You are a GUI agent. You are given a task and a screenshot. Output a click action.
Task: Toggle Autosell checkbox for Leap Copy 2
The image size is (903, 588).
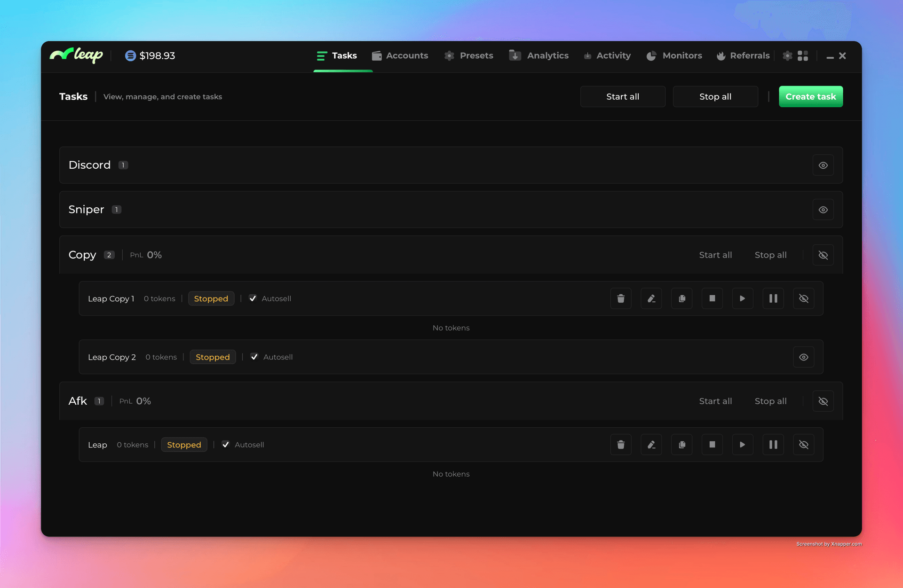coord(254,357)
